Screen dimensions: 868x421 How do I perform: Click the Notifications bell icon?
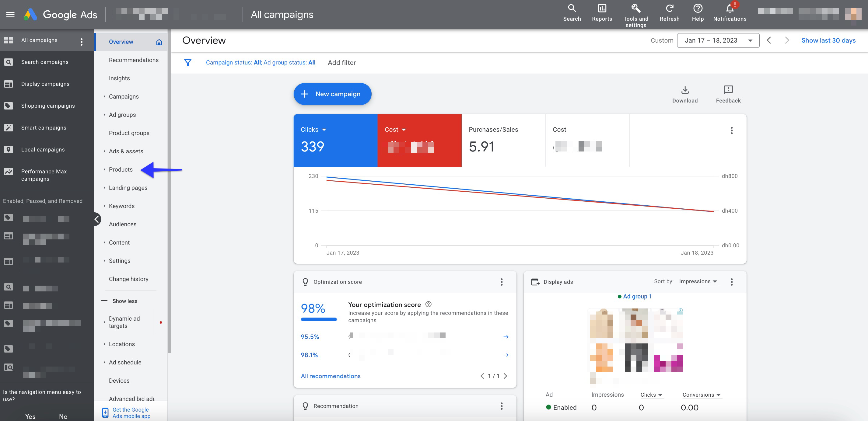coord(730,12)
